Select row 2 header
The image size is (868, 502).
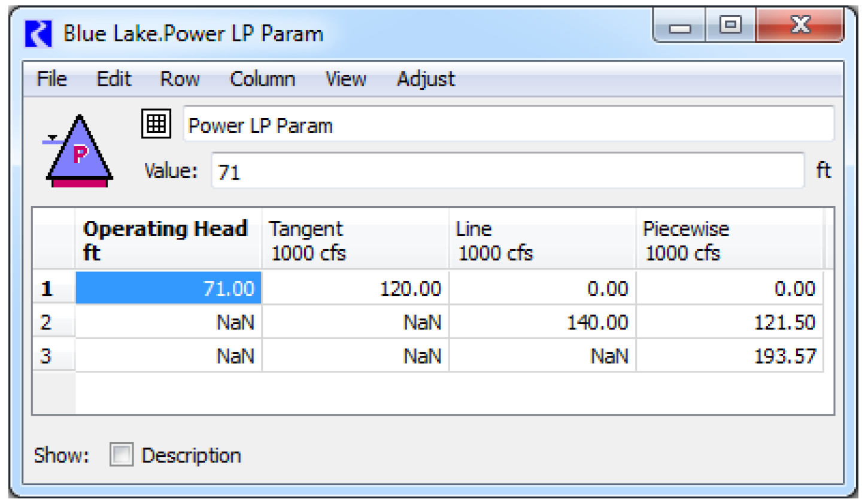(x=53, y=323)
